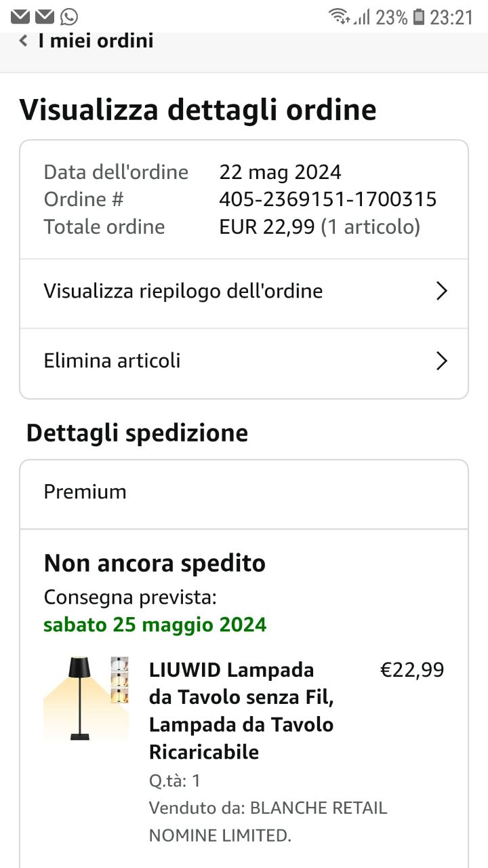488x868 pixels.
Task: Tap small lamp variant thumbnails beside product image
Action: [120, 679]
